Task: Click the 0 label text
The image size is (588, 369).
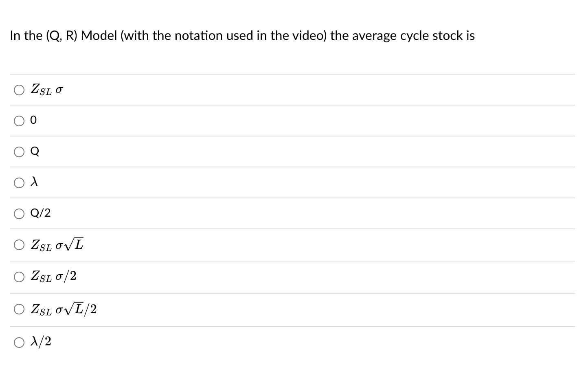Action: pos(34,120)
